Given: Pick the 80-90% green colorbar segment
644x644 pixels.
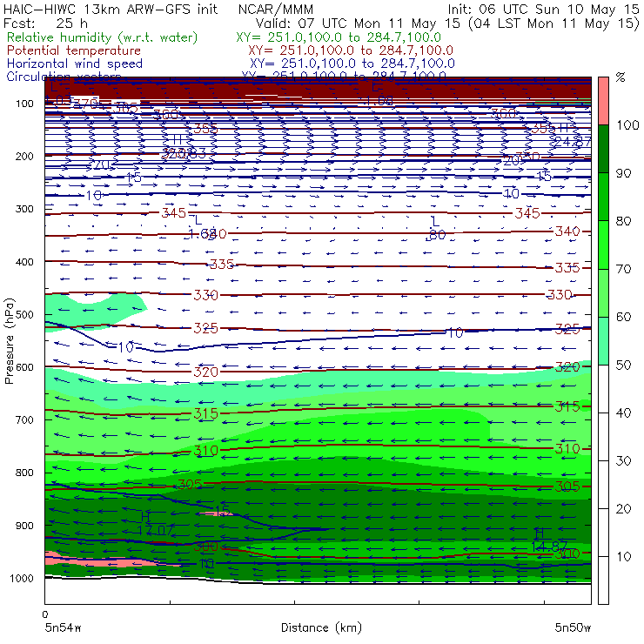Looking at the screenshot, I should tap(603, 197).
